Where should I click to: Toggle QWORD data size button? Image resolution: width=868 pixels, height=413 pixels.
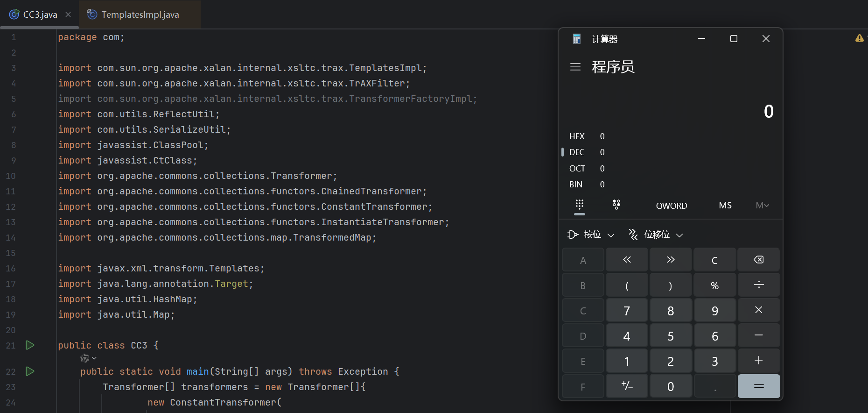pos(671,206)
